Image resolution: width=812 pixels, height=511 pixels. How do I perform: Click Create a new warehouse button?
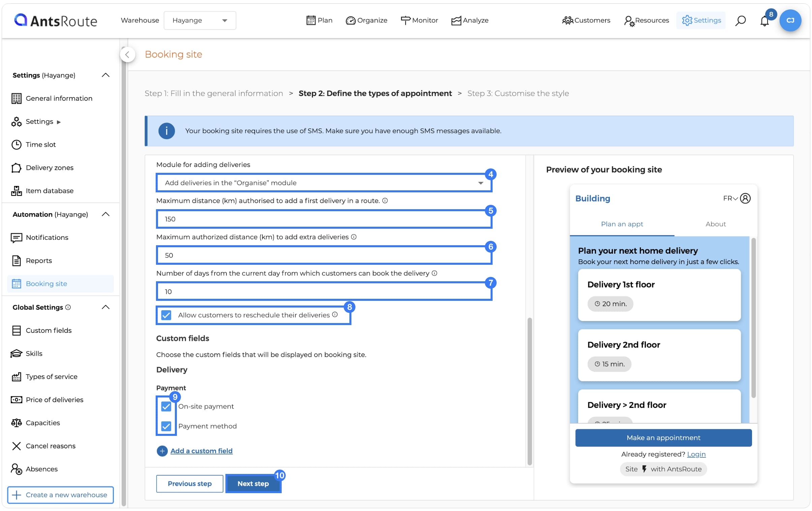point(60,495)
